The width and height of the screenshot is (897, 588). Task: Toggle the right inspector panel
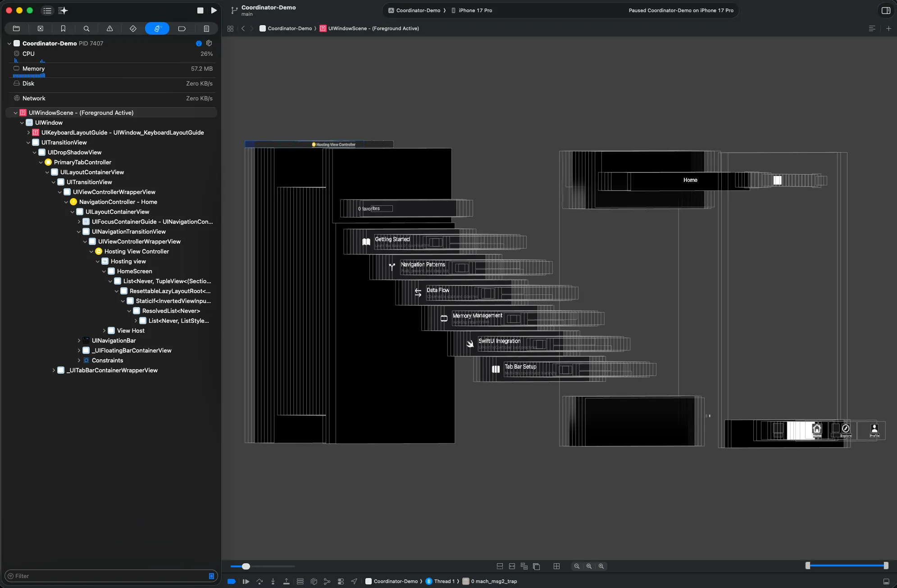coord(886,10)
